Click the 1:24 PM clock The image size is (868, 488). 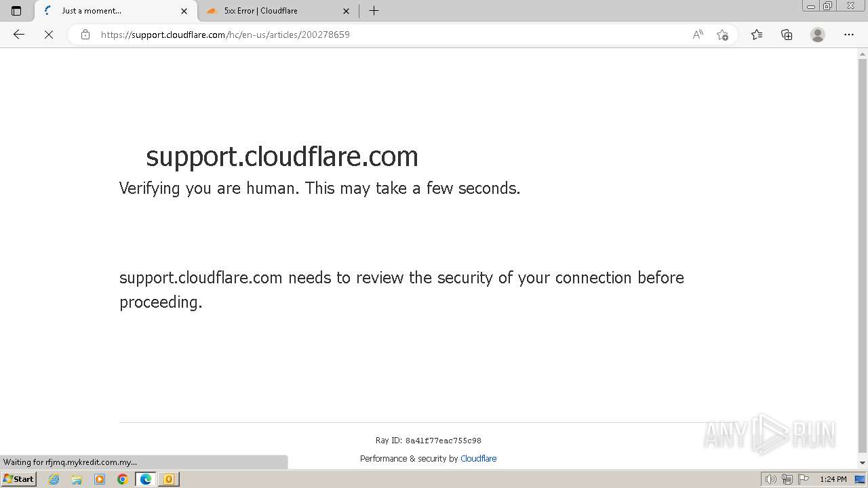(833, 479)
